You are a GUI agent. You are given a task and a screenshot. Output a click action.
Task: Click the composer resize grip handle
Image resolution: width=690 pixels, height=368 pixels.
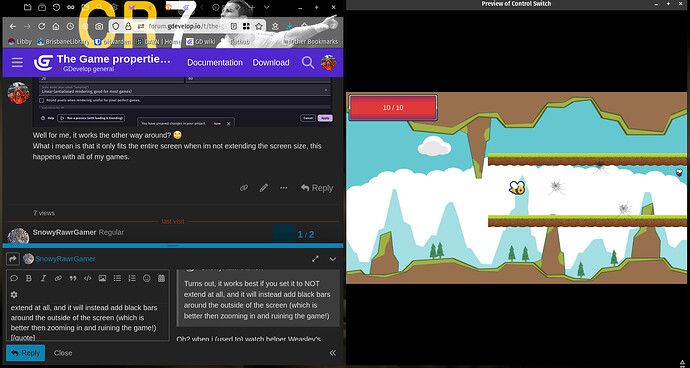173,245
